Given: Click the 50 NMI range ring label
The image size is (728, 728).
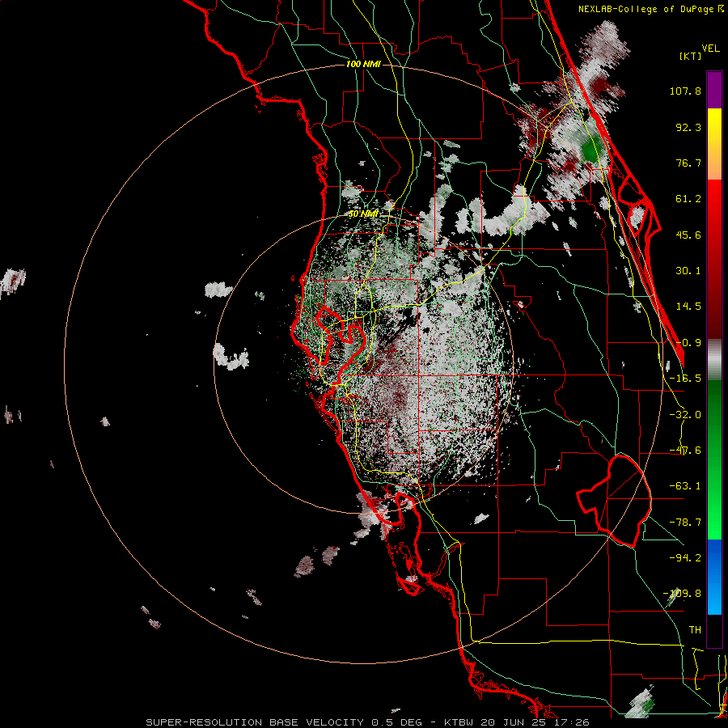Looking at the screenshot, I should pos(363,214).
